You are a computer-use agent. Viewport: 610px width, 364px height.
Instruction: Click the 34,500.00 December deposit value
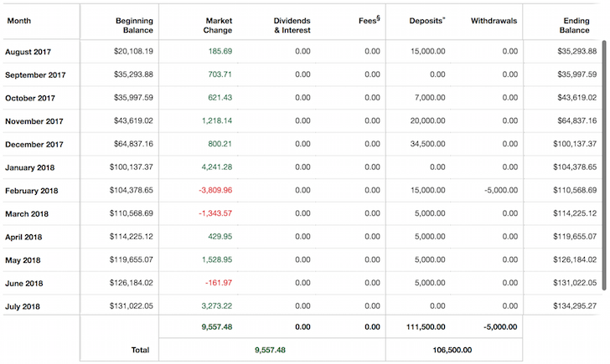[x=427, y=144]
